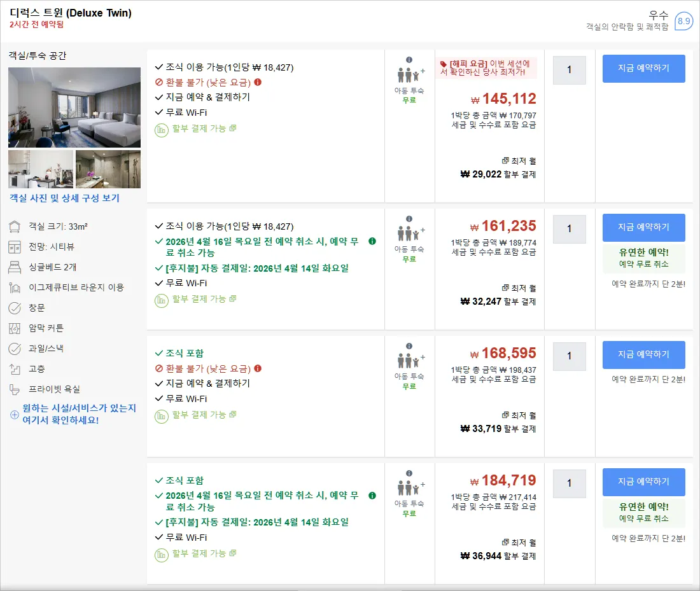The width and height of the screenshot is (700, 591).
Task: Click the check-circle icon beside 과일/스낵
Action: [15, 349]
